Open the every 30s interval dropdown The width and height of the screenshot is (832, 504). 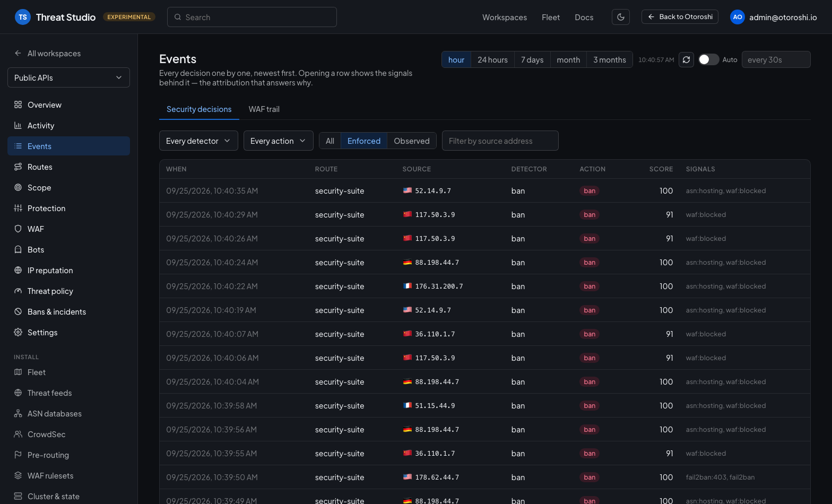pos(776,59)
